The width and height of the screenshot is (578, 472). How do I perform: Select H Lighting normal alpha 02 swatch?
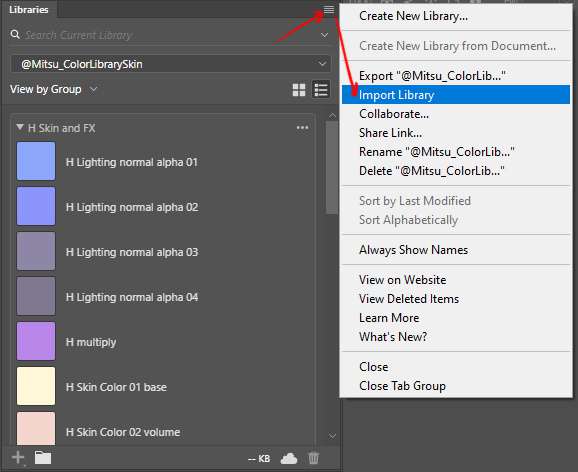[36, 206]
